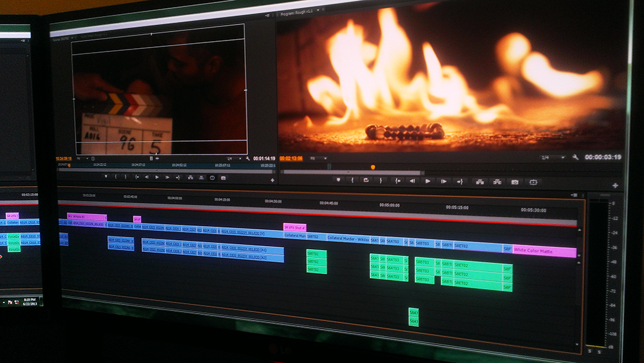Toggle loop playback in Program monitor
The height and width of the screenshot is (363, 644).
[366, 180]
